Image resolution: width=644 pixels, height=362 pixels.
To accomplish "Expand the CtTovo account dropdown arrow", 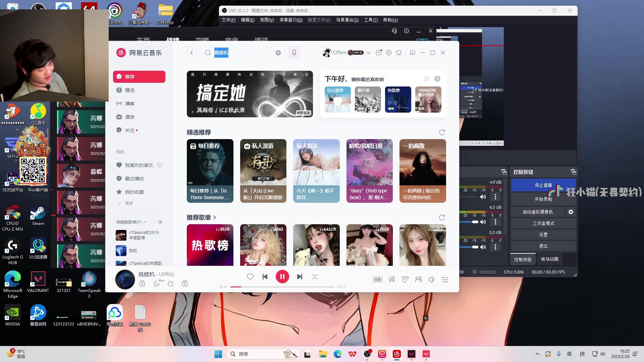I will point(369,53).
